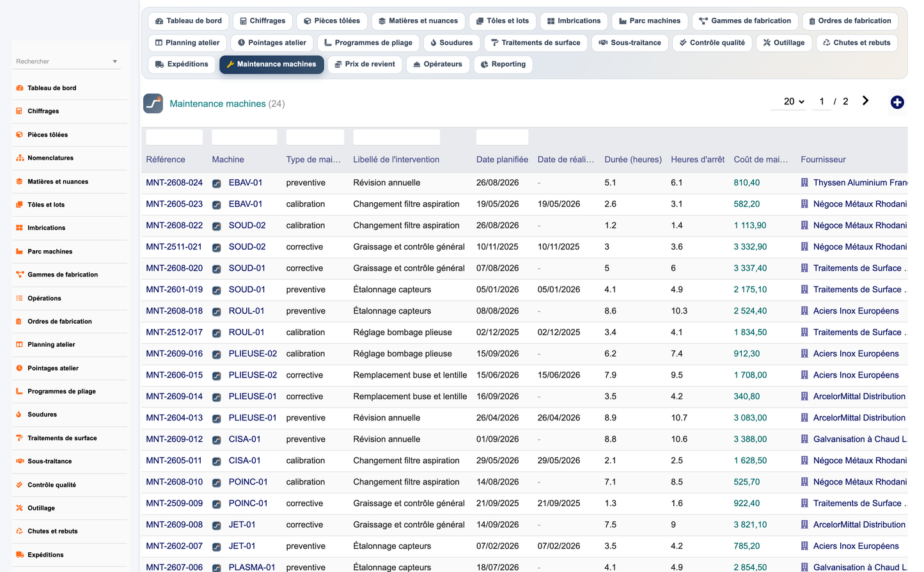Click Parc machines sidebar icon

click(20, 251)
